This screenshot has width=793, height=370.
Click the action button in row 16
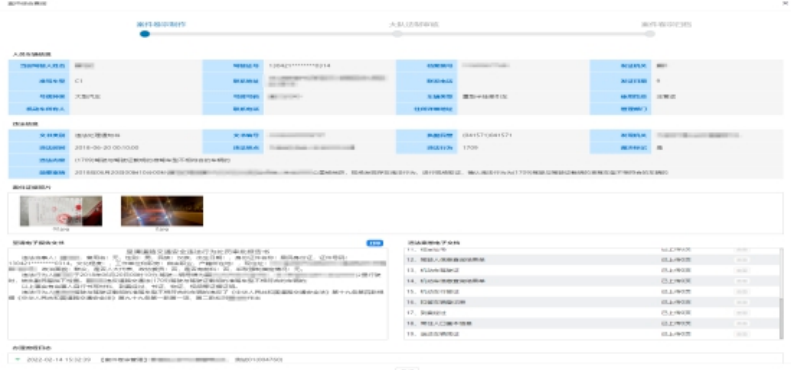point(741,302)
